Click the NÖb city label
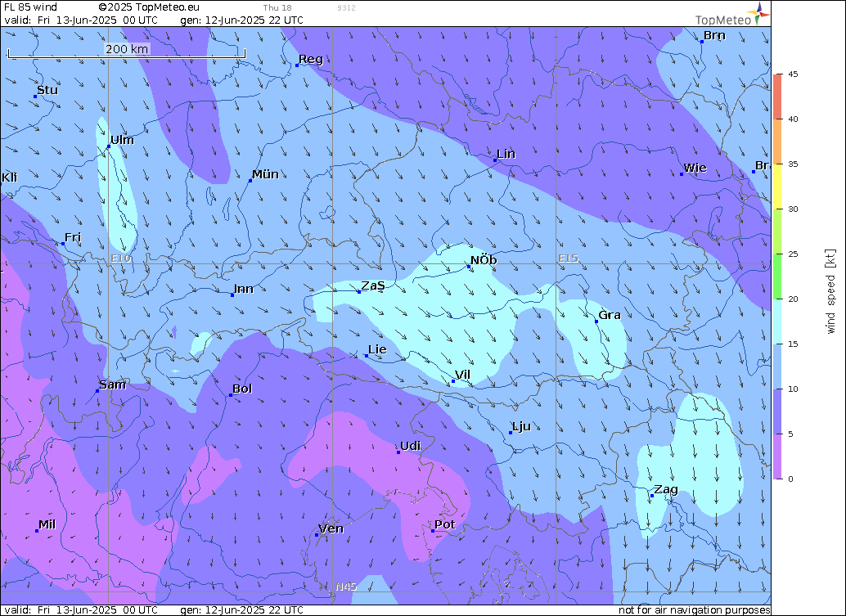The width and height of the screenshot is (846, 616). click(x=484, y=260)
